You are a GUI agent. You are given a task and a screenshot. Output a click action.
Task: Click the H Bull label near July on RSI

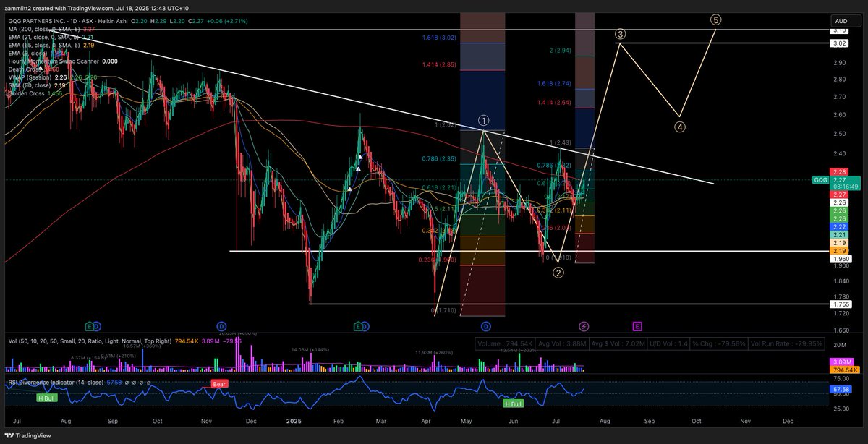pos(47,398)
